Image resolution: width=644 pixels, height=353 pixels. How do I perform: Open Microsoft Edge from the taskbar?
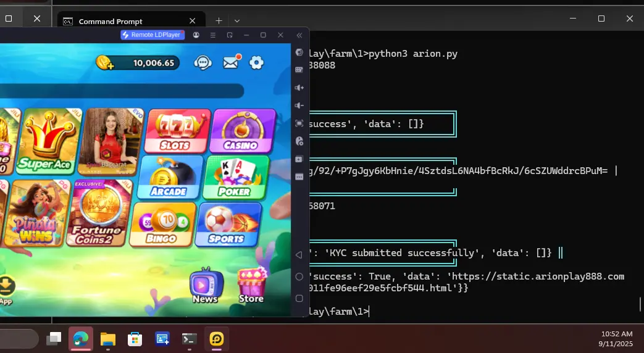[81, 339]
